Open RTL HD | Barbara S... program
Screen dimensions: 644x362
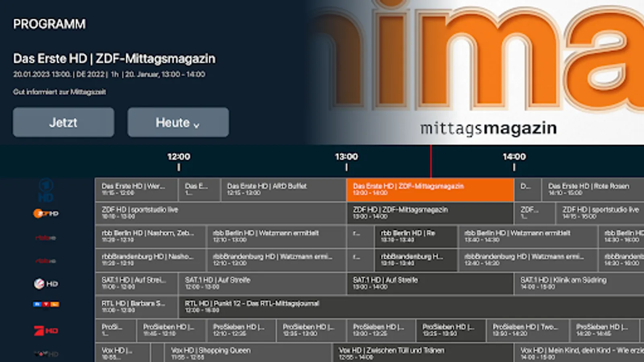click(136, 307)
